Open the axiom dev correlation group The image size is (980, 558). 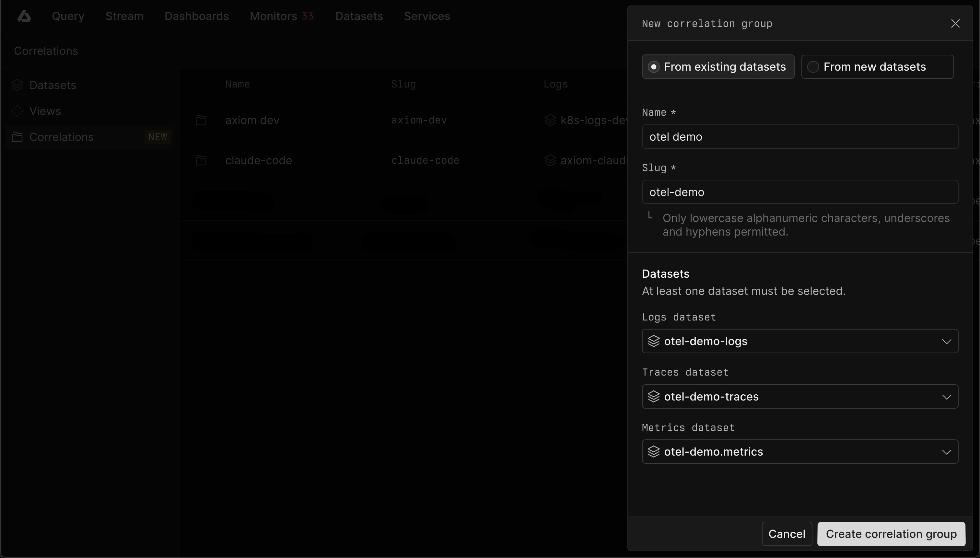[252, 120]
